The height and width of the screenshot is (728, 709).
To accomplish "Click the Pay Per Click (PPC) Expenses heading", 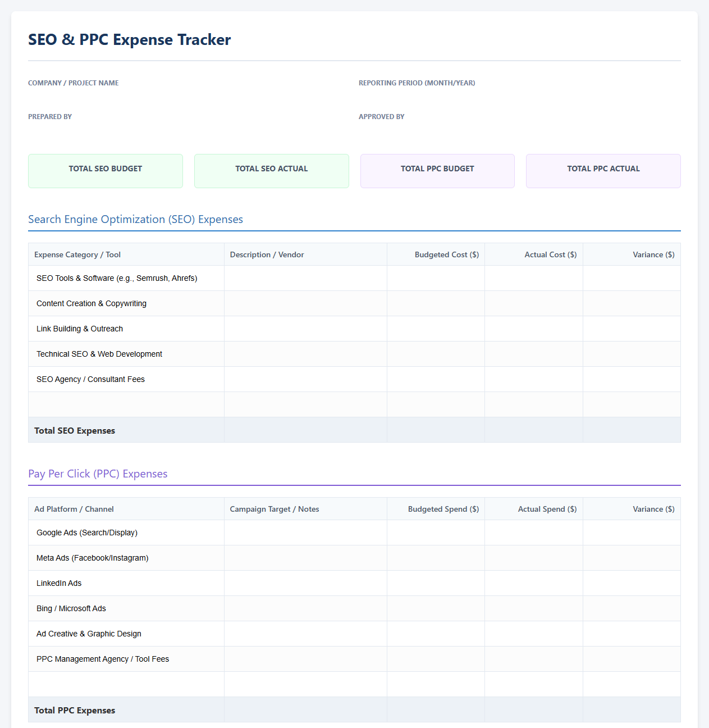I will 98,474.
